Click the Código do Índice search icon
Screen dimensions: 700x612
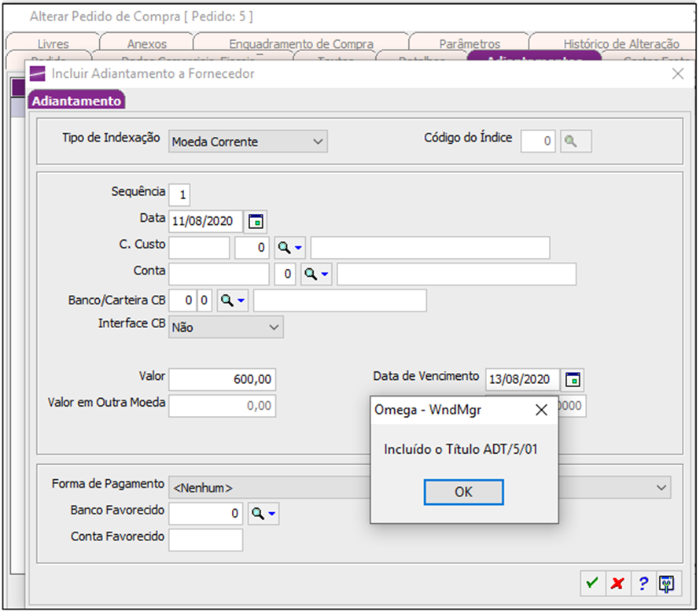pyautogui.click(x=576, y=141)
